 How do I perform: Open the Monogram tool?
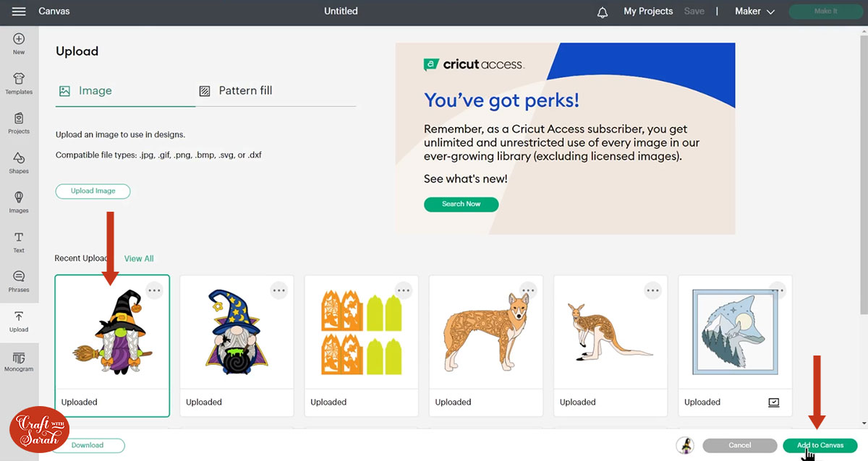click(19, 361)
